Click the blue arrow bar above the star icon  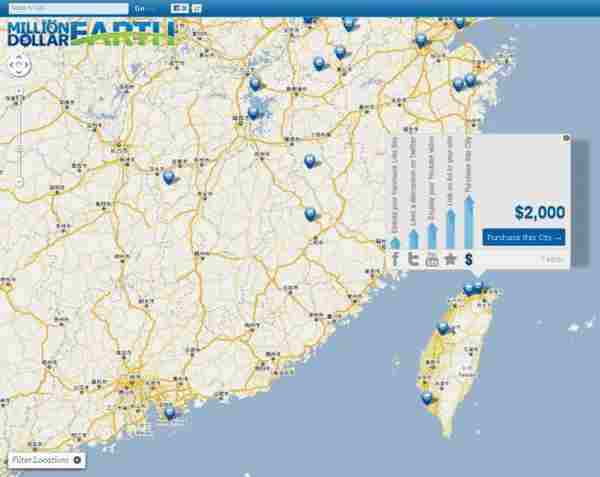[451, 228]
